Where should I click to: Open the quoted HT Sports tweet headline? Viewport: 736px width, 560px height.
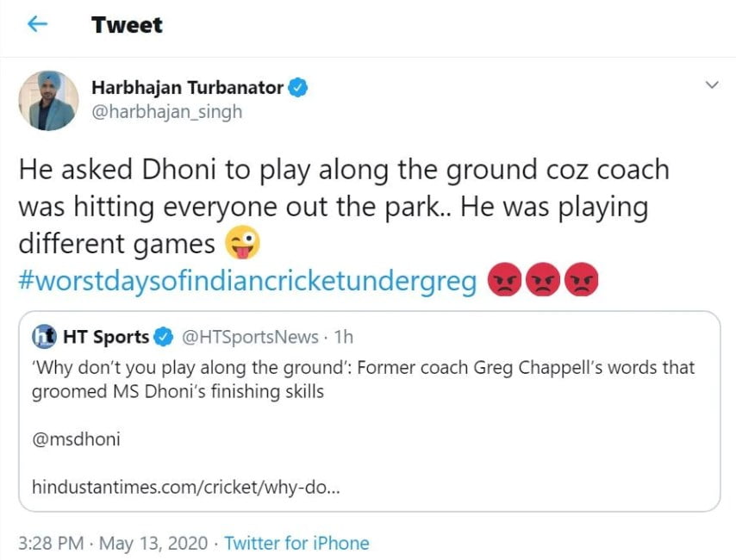tap(362, 380)
